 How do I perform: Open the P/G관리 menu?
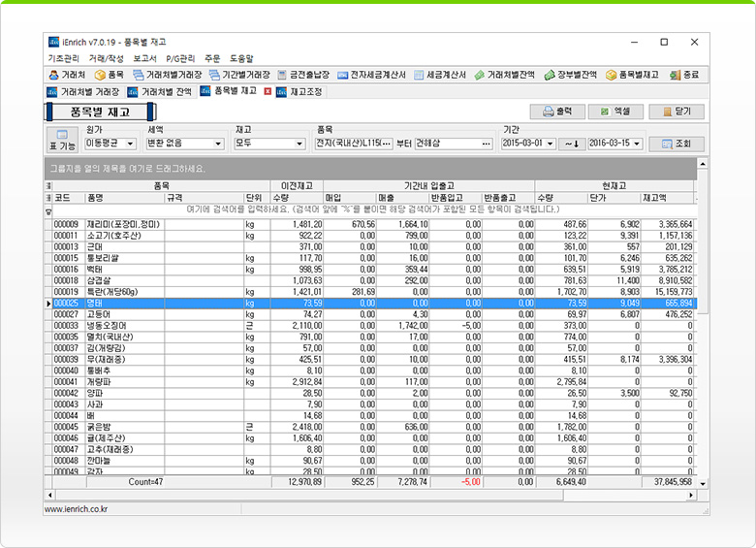pos(180,58)
